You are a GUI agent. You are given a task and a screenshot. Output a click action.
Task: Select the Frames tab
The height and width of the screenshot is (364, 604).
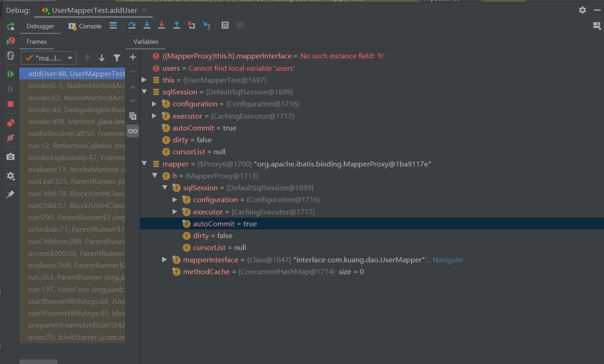tap(37, 42)
